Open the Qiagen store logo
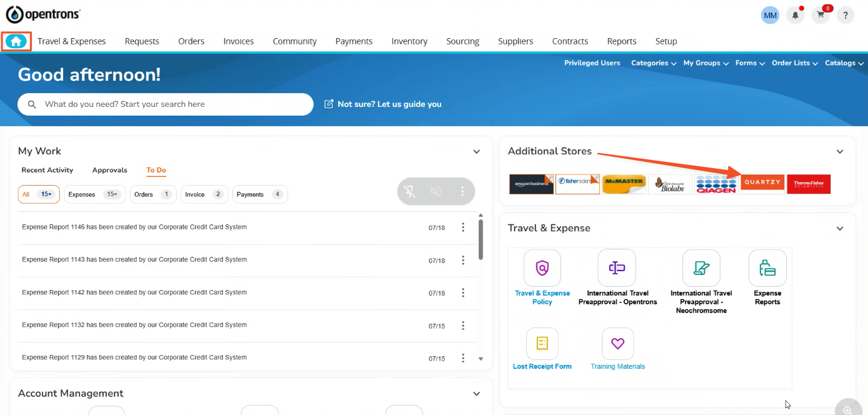The width and height of the screenshot is (868, 415). 716,184
